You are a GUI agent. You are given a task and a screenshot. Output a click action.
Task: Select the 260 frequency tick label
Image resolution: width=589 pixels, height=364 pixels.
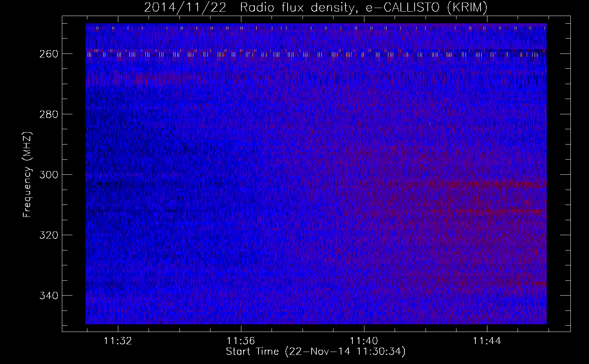[48, 54]
